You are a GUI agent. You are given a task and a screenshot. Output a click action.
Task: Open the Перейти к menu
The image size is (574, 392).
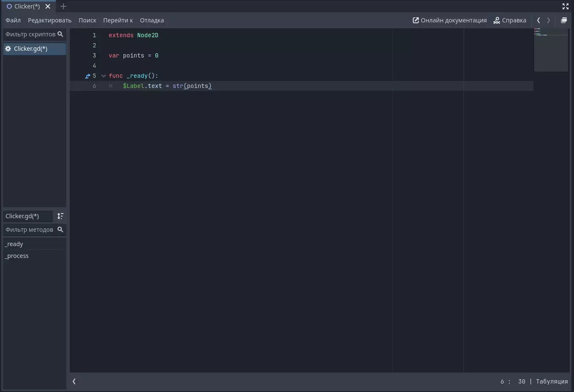click(118, 20)
